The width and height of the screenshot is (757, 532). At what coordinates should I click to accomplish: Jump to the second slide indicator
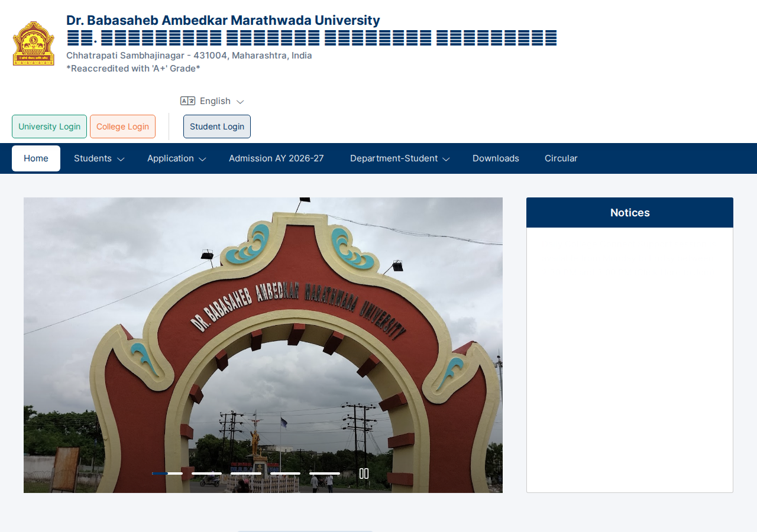pyautogui.click(x=206, y=473)
